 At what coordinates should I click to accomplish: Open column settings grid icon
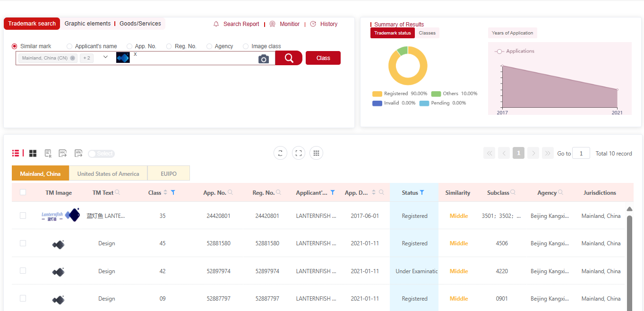pyautogui.click(x=316, y=153)
